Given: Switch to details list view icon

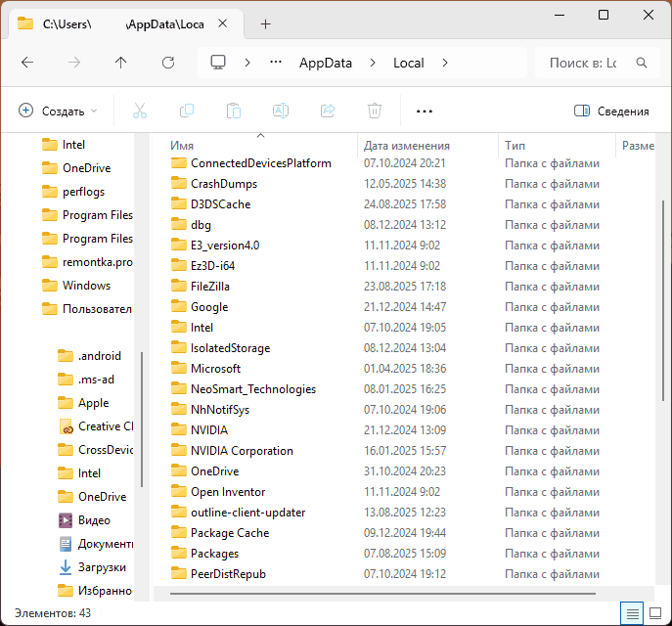Looking at the screenshot, I should coord(632,613).
